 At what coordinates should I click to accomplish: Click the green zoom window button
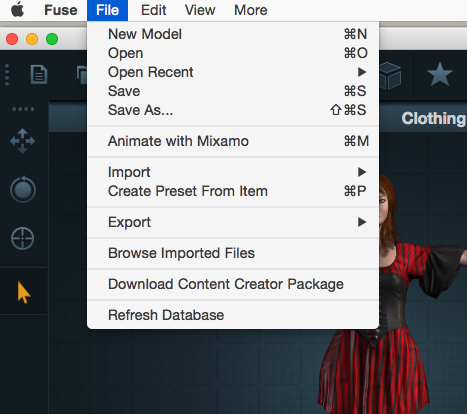(52, 39)
